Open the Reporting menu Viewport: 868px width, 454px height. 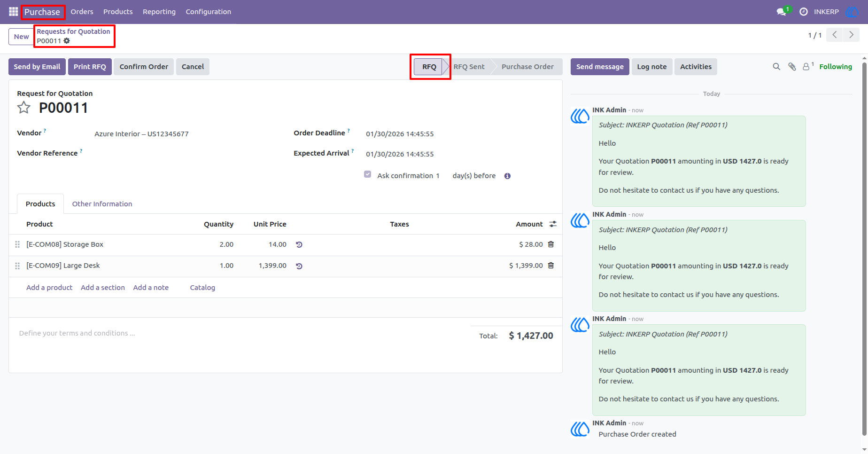(159, 12)
